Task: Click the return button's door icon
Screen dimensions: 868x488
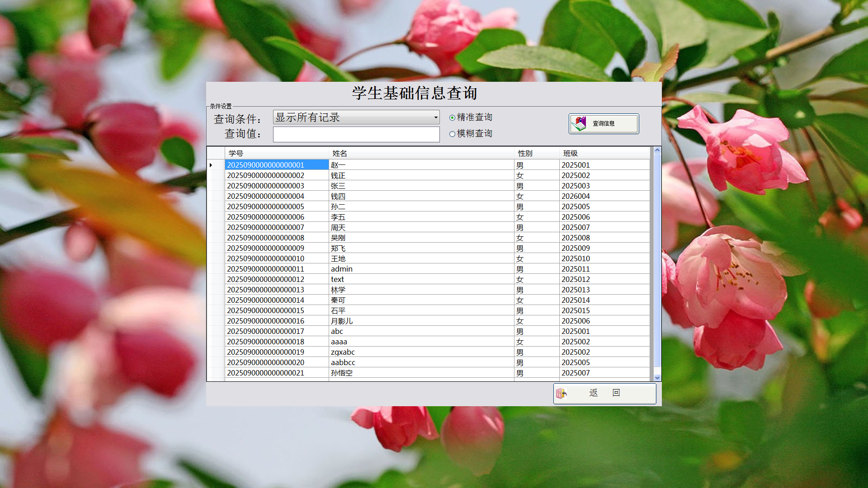Action: pos(561,394)
